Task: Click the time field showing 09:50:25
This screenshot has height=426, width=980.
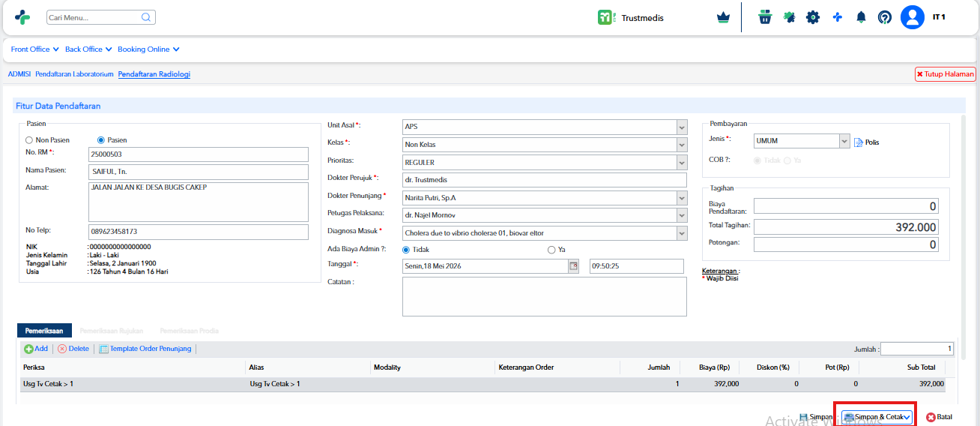Action: [637, 266]
